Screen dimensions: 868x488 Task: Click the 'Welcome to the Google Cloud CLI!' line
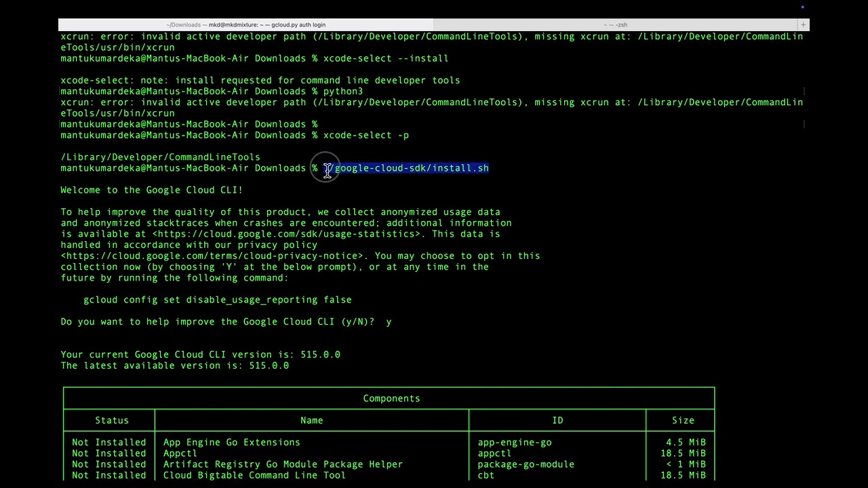tap(151, 190)
